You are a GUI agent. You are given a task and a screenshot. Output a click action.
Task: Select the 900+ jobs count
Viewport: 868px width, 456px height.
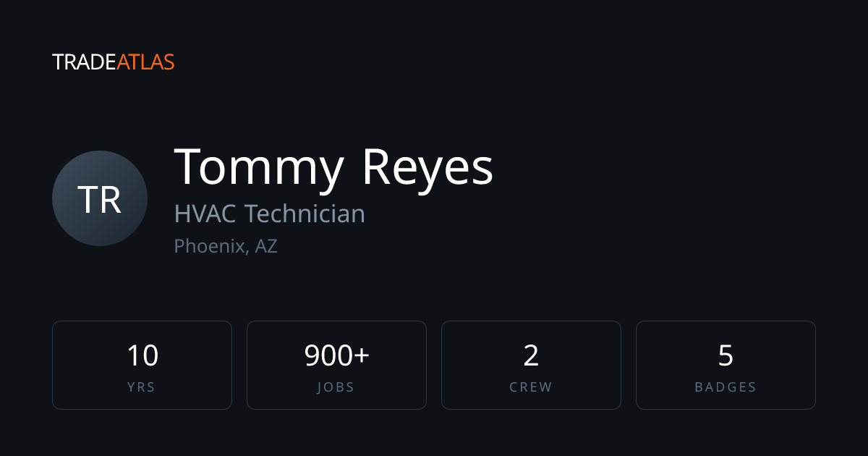click(336, 355)
